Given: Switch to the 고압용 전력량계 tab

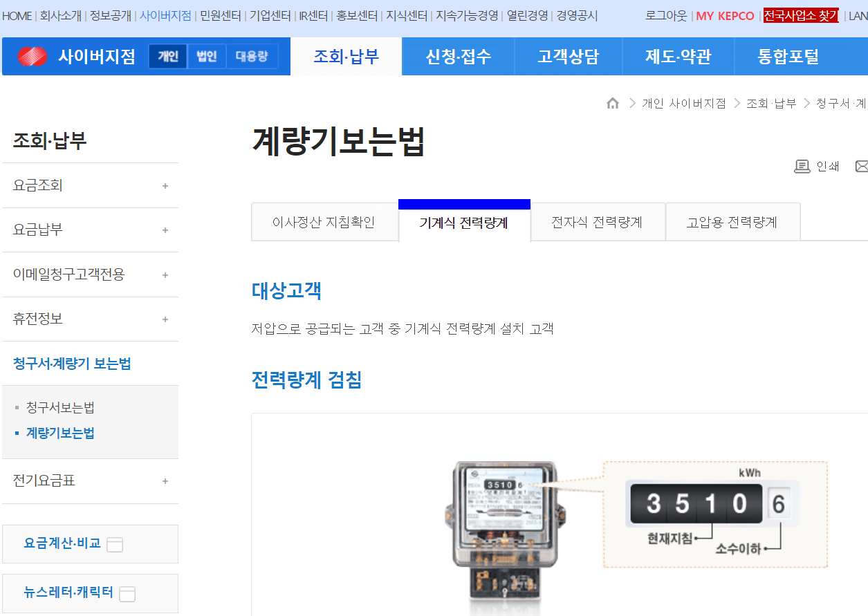Looking at the screenshot, I should [x=732, y=221].
